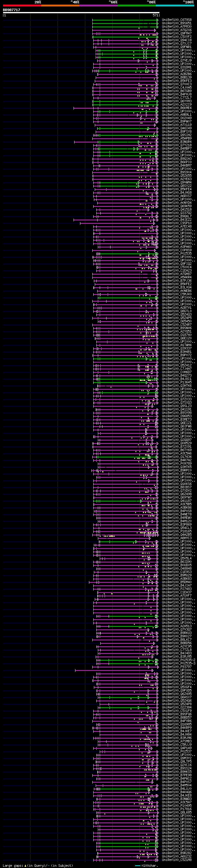The height and width of the screenshot is (868, 197).
Task: Open hit UniRef100_Q7VEJ9
Action: pos(177,61)
